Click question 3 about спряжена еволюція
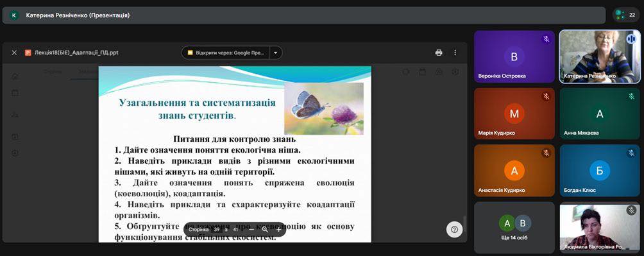The height and width of the screenshot is (256, 644). click(x=235, y=188)
